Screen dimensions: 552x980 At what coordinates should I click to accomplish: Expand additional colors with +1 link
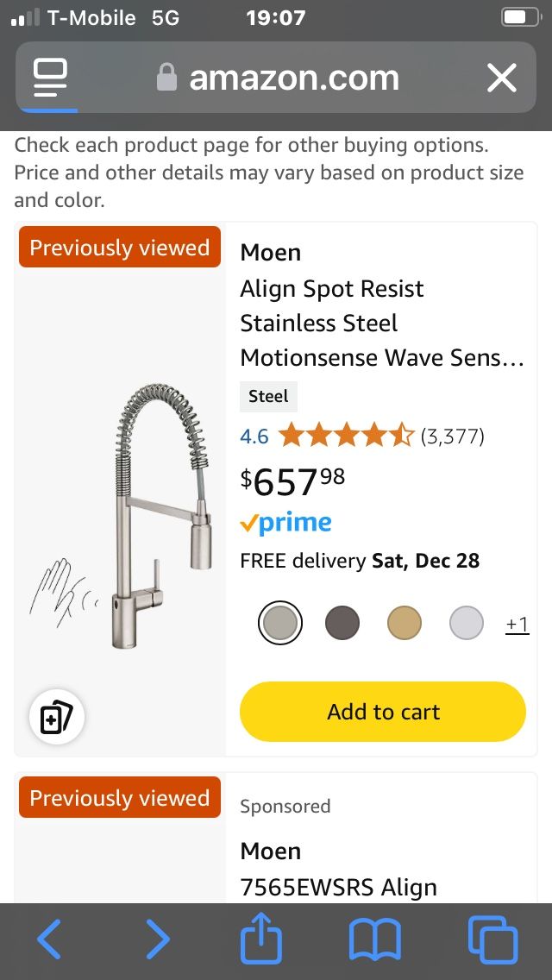tap(517, 624)
